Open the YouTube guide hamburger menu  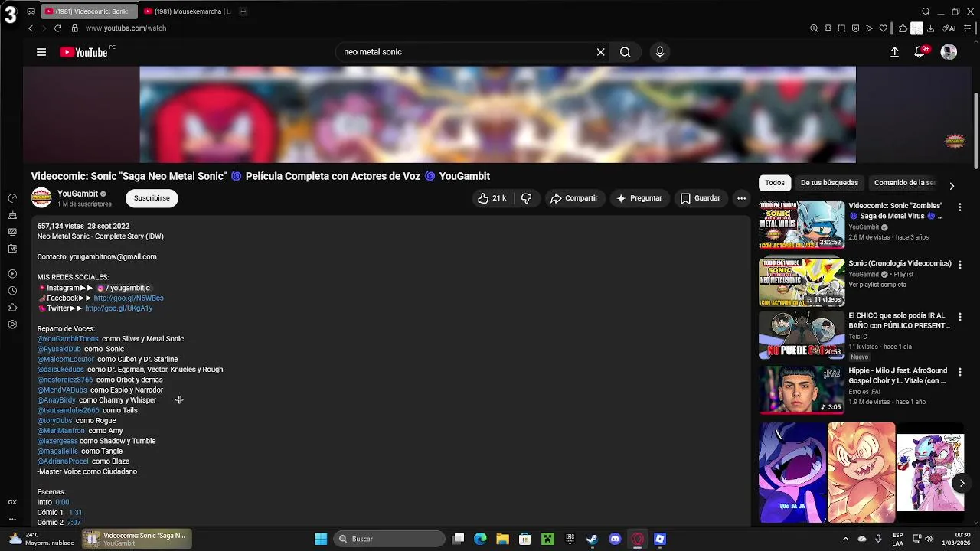click(x=41, y=52)
